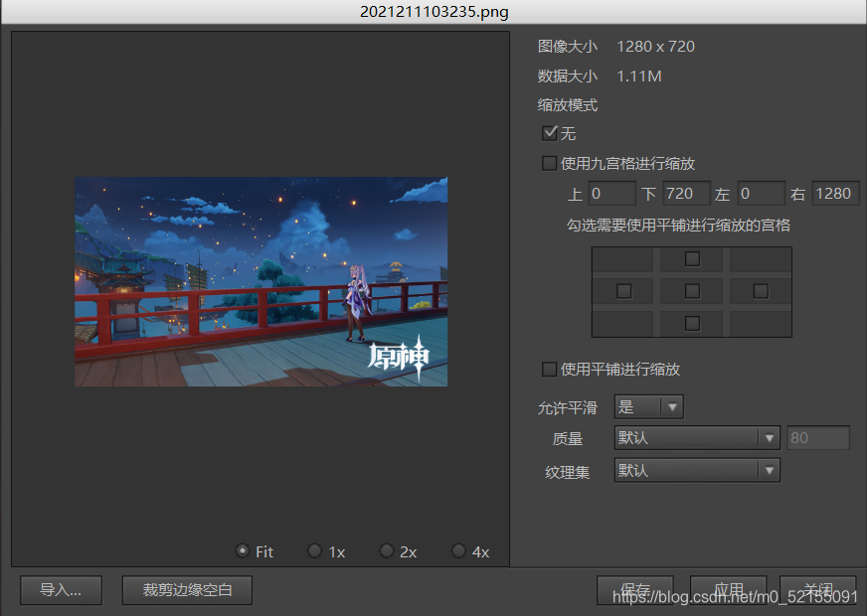Click the 右 right margin field showing 1280
Screen dimensions: 867x616
pyautogui.click(x=835, y=194)
